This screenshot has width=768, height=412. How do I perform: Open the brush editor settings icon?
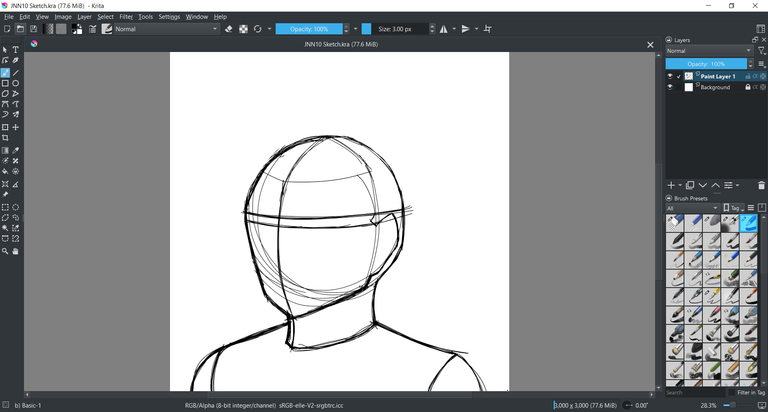[93, 29]
